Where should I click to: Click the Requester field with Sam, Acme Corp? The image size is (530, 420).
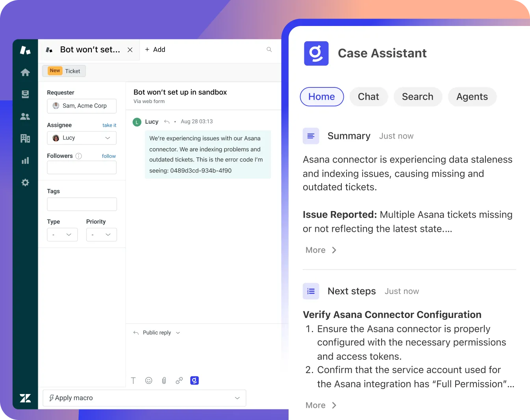click(82, 106)
